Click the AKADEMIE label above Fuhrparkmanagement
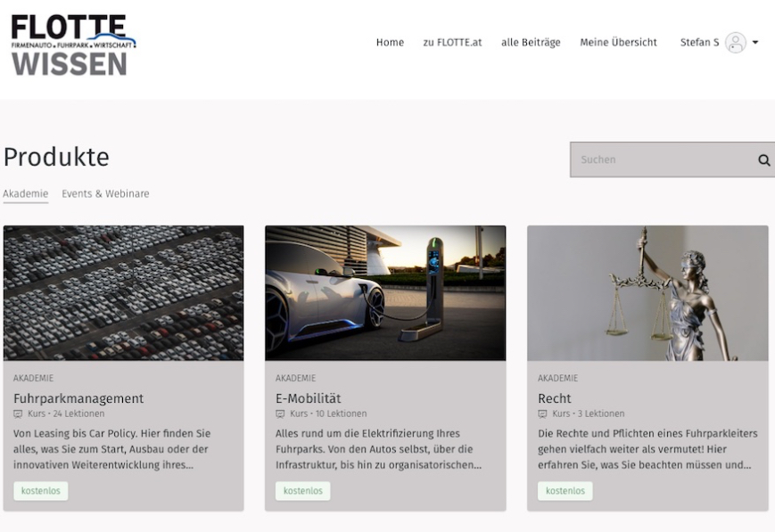This screenshot has width=775, height=532. coord(33,378)
